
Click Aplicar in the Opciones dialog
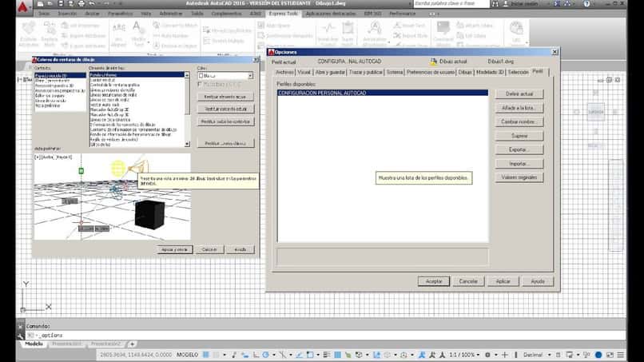[503, 281]
